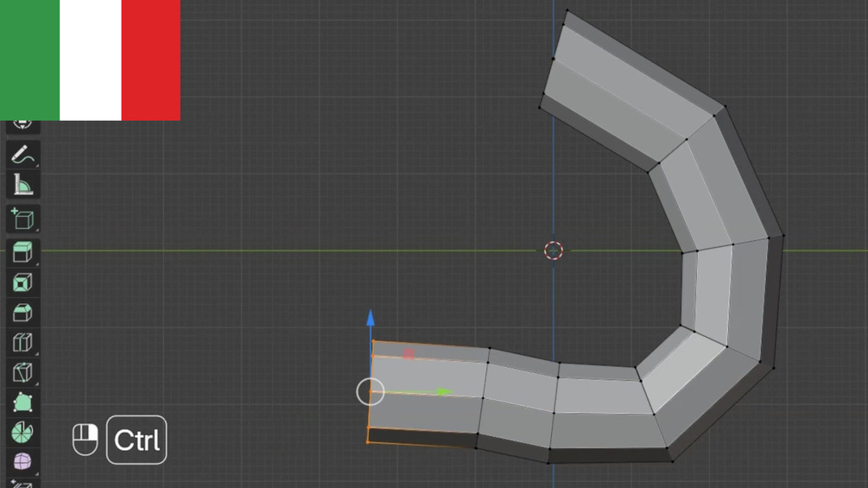Choose the Poly Build tool
The image size is (868, 488).
point(22,402)
